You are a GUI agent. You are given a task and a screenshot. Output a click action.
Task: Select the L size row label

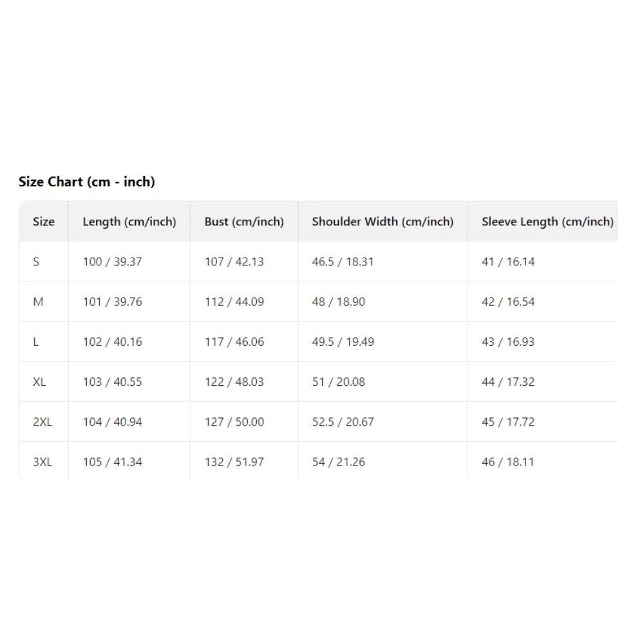coord(35,341)
